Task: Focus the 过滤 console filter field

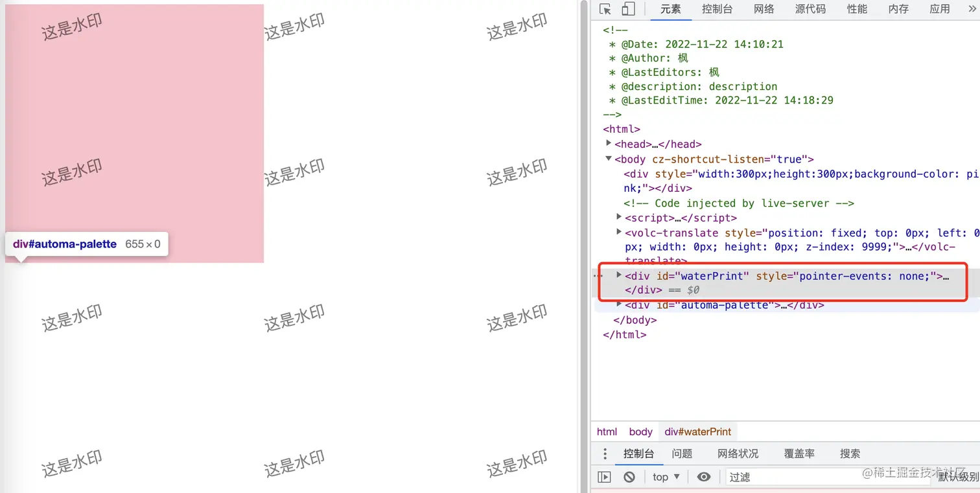Action: pos(830,477)
